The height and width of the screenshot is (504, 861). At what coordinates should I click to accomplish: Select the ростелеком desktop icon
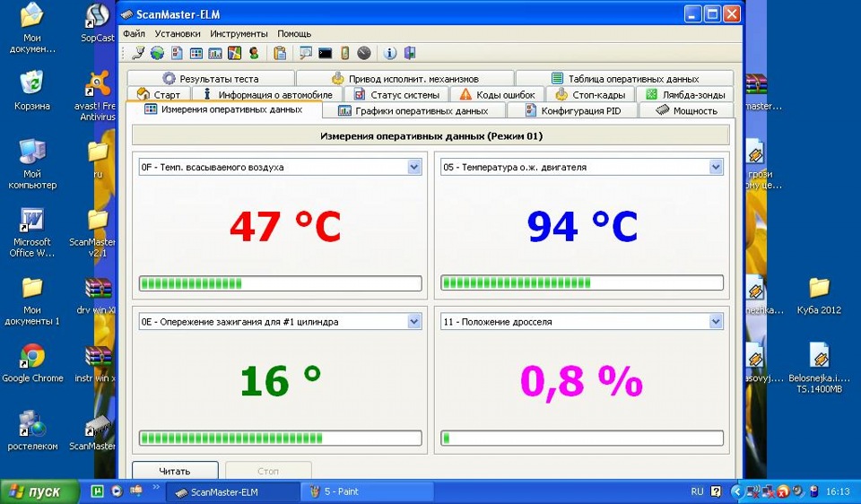click(32, 430)
